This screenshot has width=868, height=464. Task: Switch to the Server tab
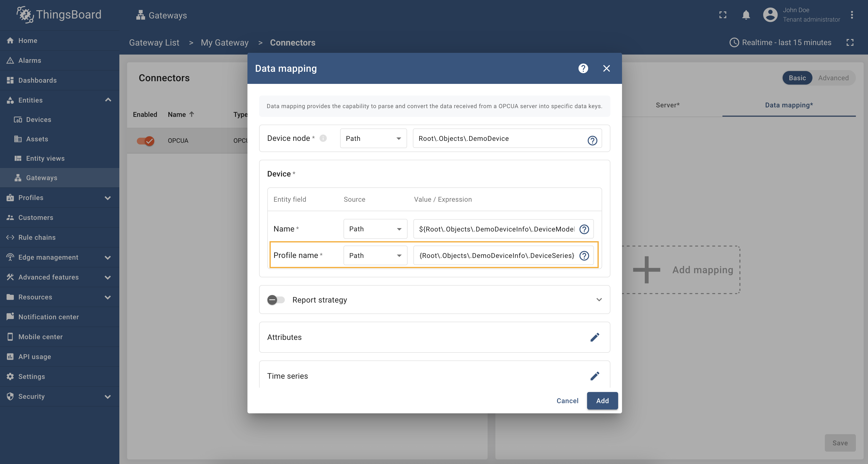[667, 105]
